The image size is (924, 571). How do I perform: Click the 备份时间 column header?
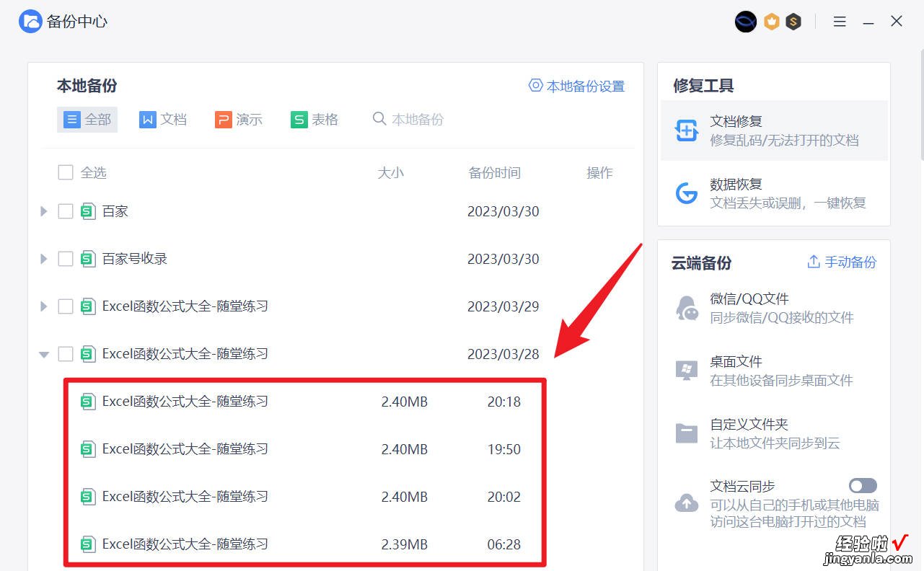tap(495, 172)
